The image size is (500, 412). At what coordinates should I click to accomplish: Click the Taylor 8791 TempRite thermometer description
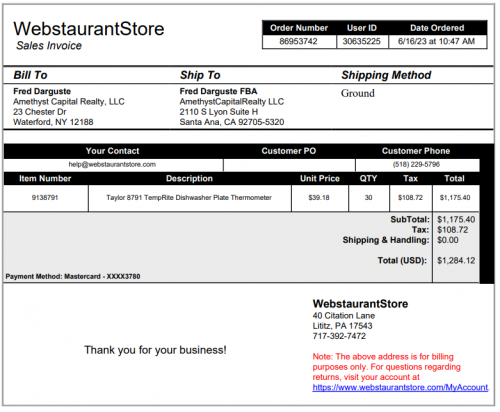point(189,198)
